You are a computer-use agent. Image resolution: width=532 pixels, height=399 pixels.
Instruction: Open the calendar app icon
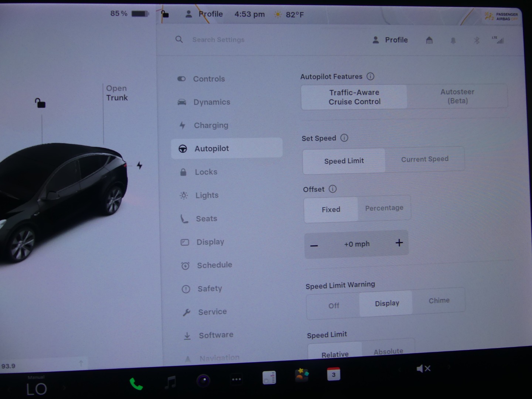(334, 374)
